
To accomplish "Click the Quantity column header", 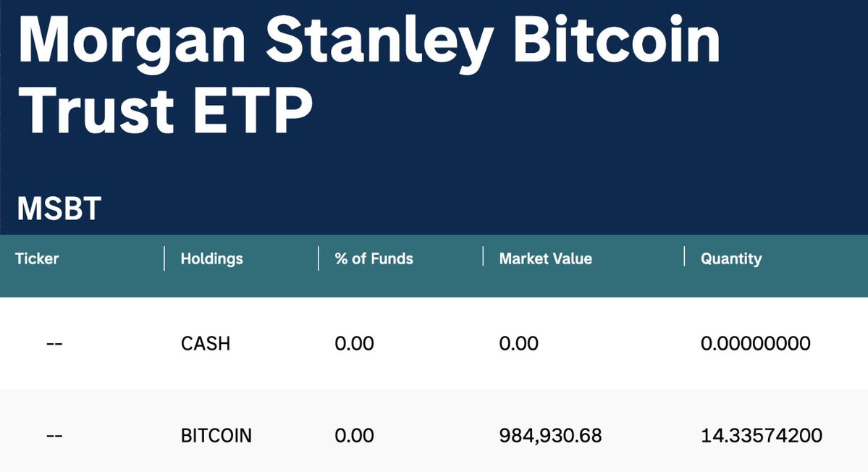I will click(x=730, y=258).
